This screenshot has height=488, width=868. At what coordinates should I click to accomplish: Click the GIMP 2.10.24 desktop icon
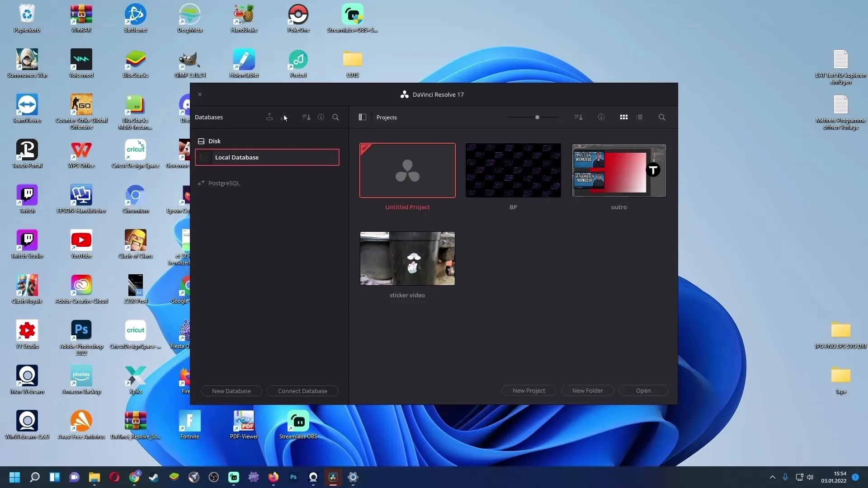tap(190, 63)
